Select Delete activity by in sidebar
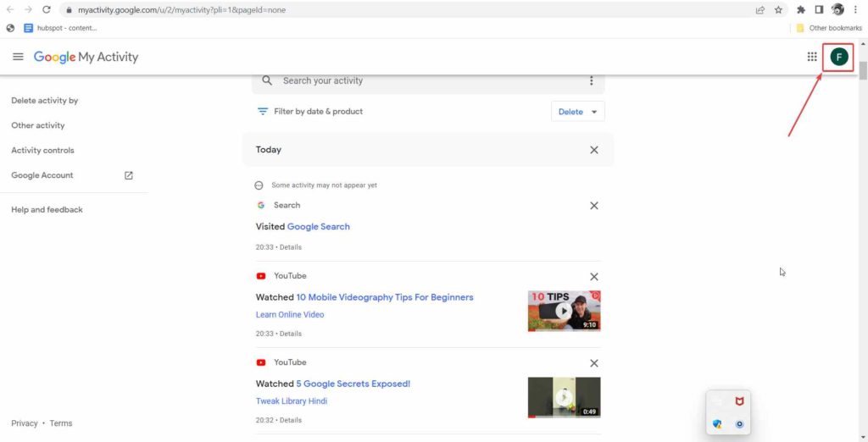The image size is (868, 442). pos(45,101)
